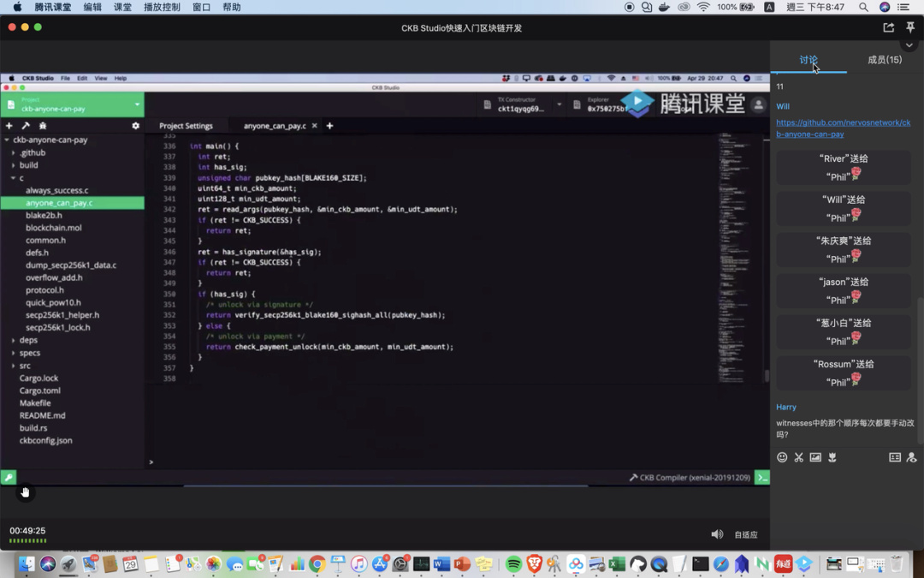Click the scissors screenshot icon in chat
Image resolution: width=924 pixels, height=578 pixels.
click(x=798, y=457)
